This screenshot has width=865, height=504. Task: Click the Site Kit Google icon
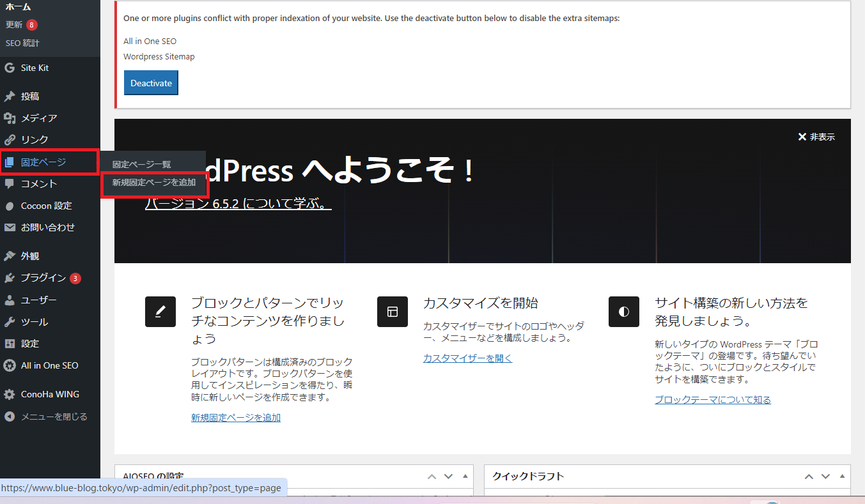pyautogui.click(x=10, y=68)
